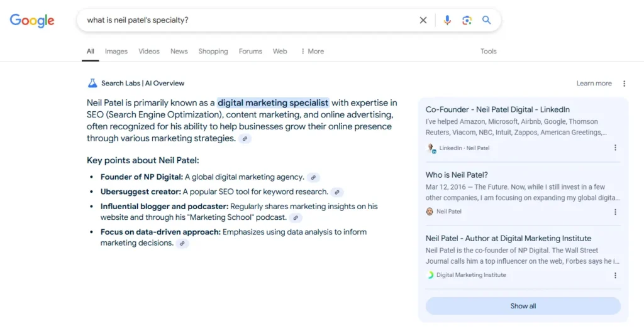Open options menu for LinkedIn source card

coord(615,148)
